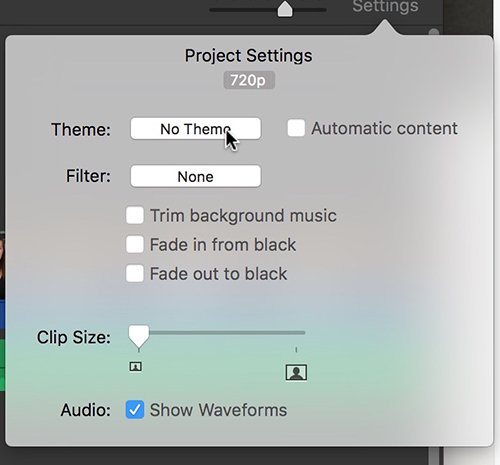The height and width of the screenshot is (465, 500).
Task: Click the vertical scrollbar beside the popover
Action: 434,32
